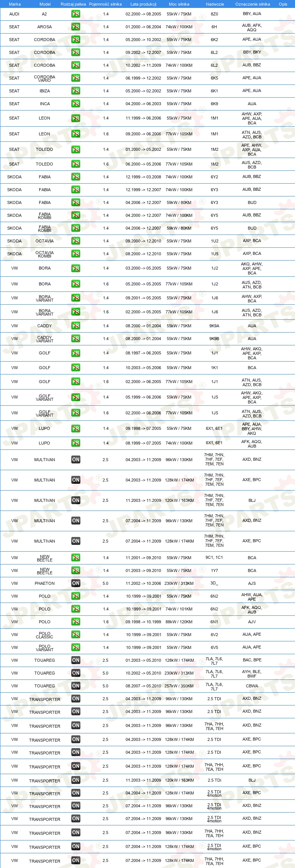Image resolution: width=295 pixels, height=868 pixels.
Task: Click body code 6K9 in INCA row
Action: [214, 104]
